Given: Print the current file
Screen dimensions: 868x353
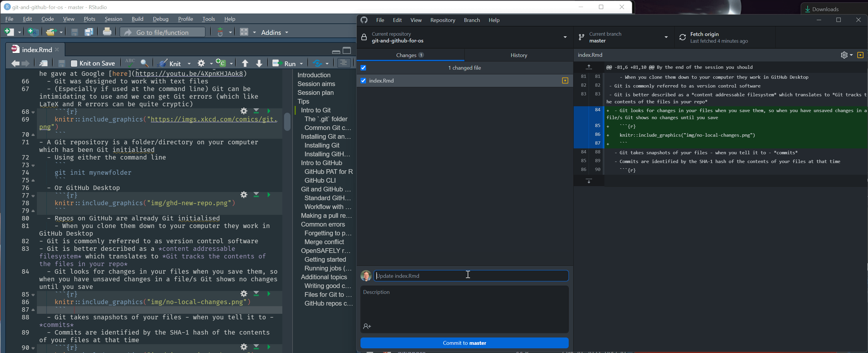Looking at the screenshot, I should tap(107, 32).
